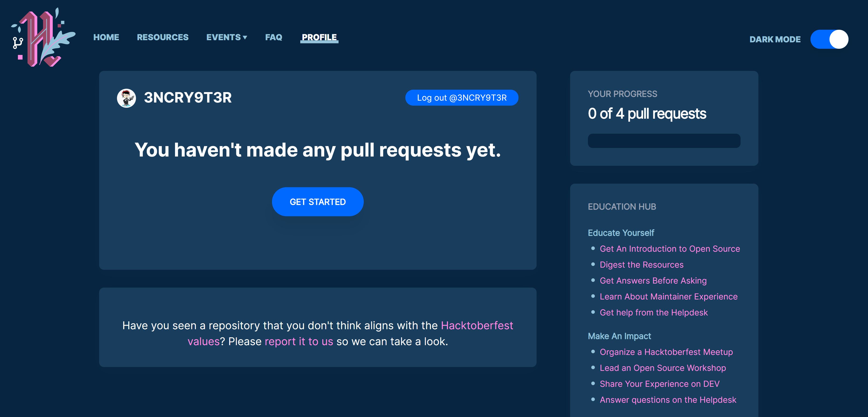Open Get Answers Before Asking link

(x=653, y=280)
